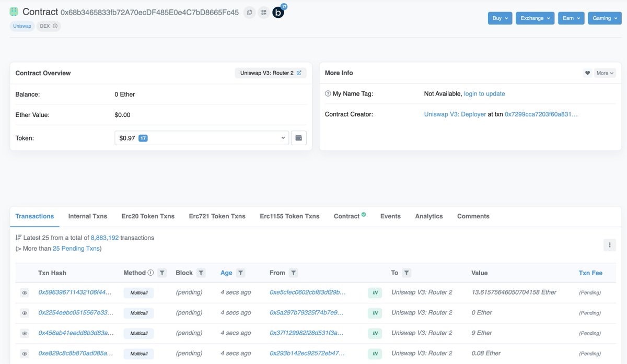Open Uniswap V3: Deployer creator link
Screen dimensions: 627x364
[x=455, y=114]
